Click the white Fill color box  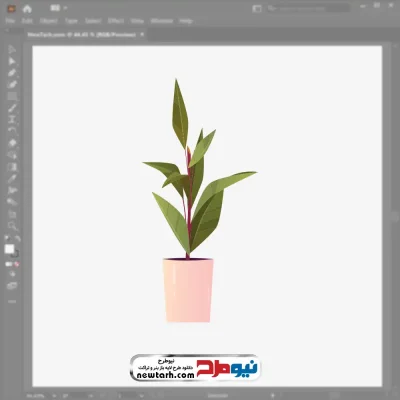pyautogui.click(x=9, y=249)
